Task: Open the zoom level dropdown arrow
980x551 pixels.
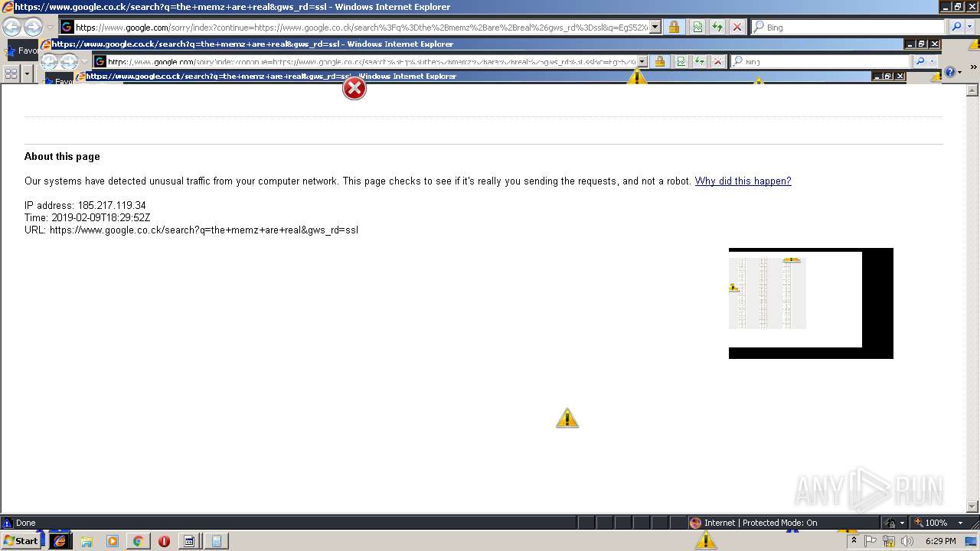Action: coord(960,523)
